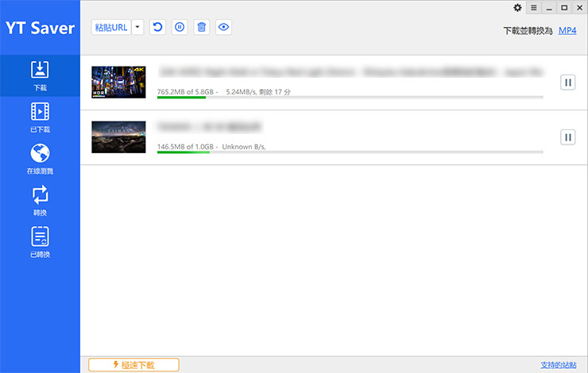Close the YT Saver window
The height and width of the screenshot is (373, 588).
pos(579,7)
